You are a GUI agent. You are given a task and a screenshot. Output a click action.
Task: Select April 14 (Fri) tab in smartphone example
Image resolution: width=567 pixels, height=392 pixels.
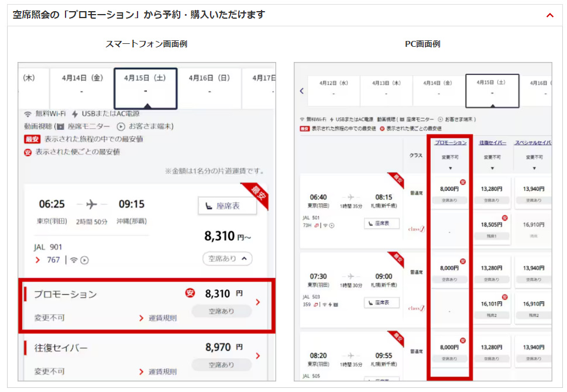(81, 84)
